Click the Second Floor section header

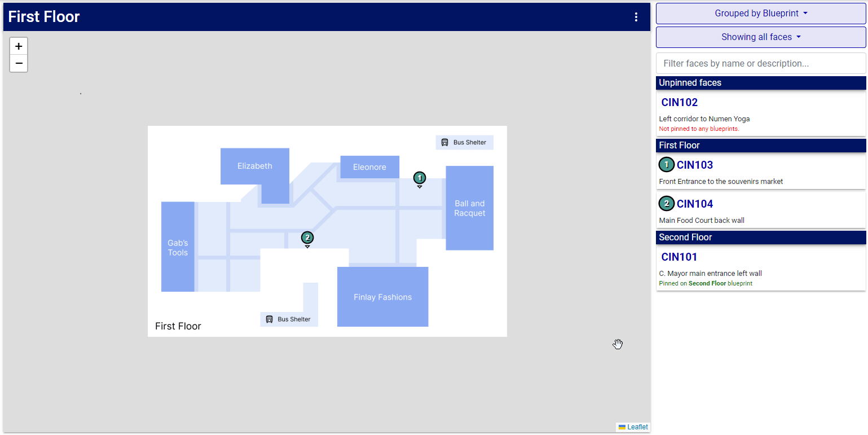[x=760, y=237]
